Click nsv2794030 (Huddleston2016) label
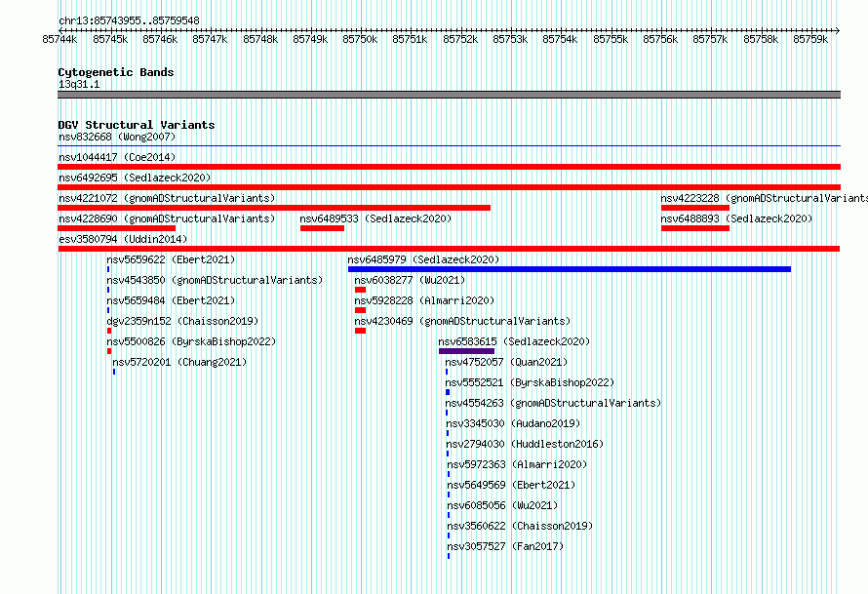 click(x=525, y=444)
